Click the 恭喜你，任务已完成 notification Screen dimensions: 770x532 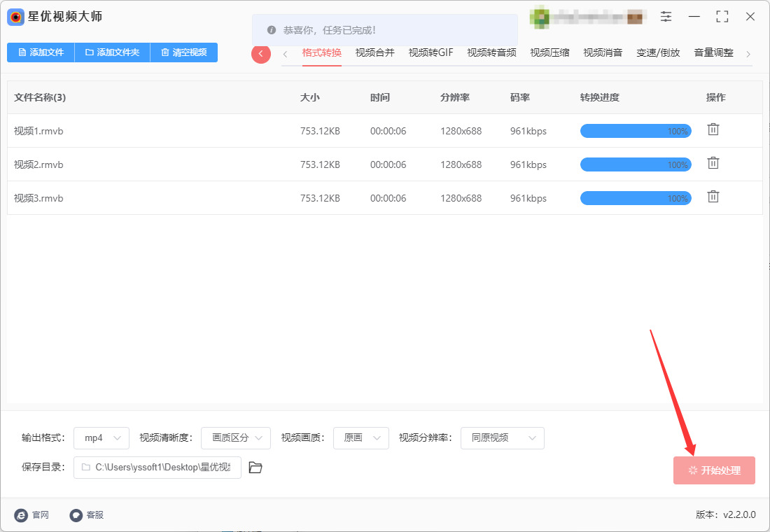point(384,30)
